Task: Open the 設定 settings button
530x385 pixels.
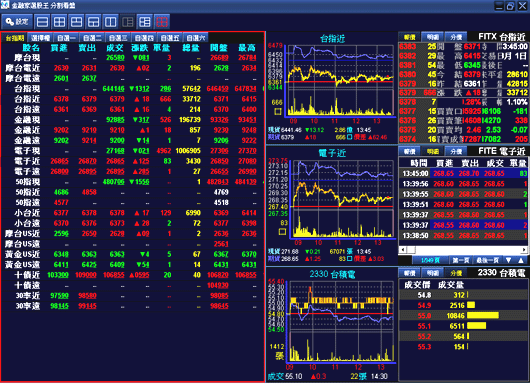Action: coord(17,22)
